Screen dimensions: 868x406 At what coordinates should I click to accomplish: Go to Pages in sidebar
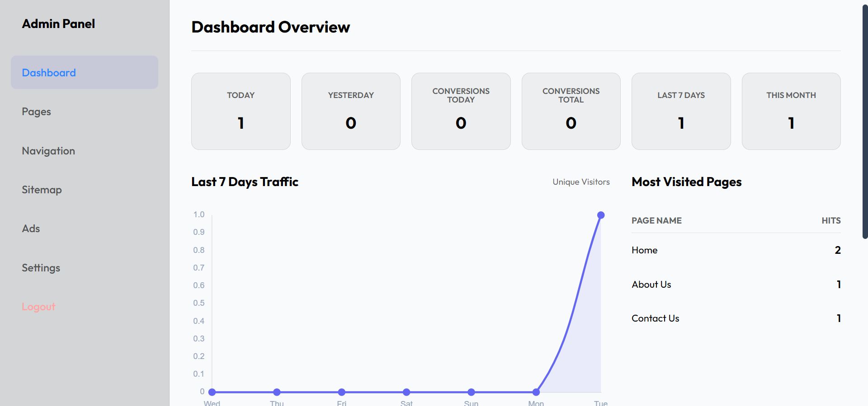[x=37, y=112]
